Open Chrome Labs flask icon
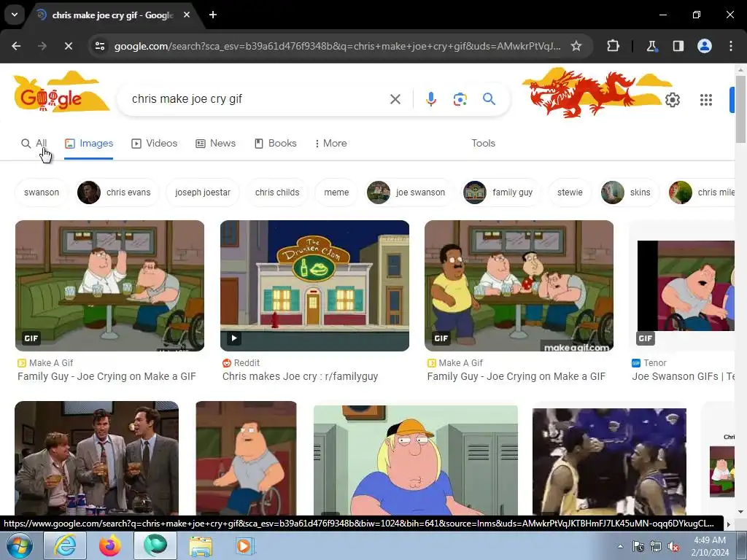Screen dimensions: 747x560 (651, 46)
